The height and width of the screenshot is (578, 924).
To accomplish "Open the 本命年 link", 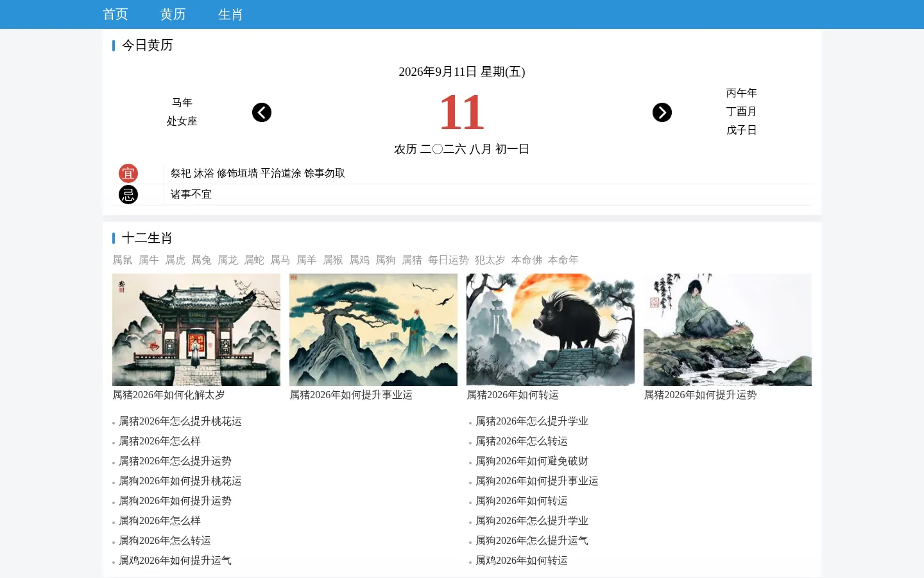I will (563, 260).
